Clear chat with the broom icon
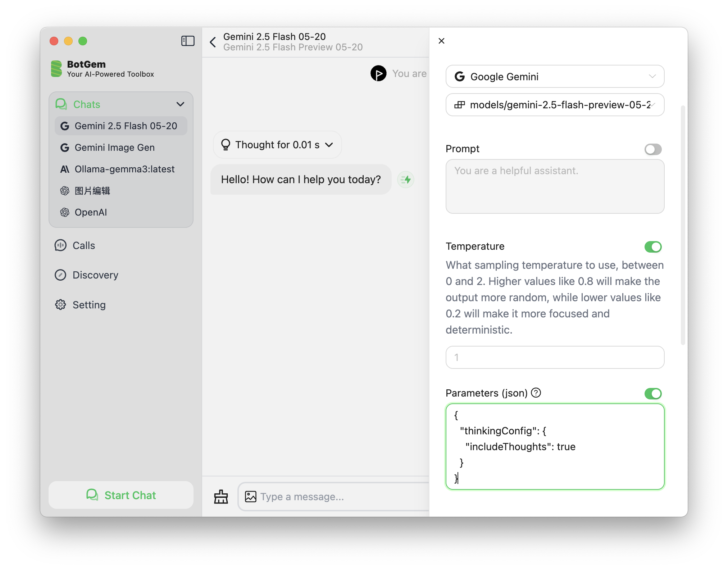The height and width of the screenshot is (570, 728). (221, 497)
